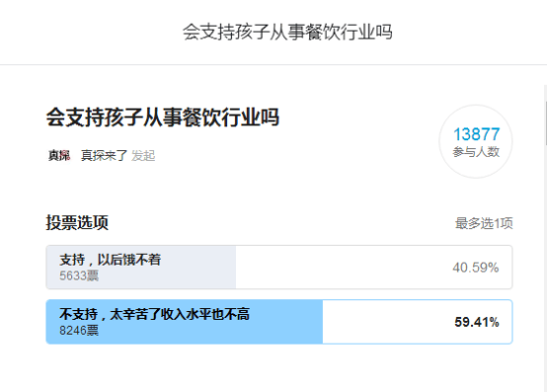Click the blue filled bar of 不支持 option
This screenshot has height=392, width=547.
(x=185, y=322)
